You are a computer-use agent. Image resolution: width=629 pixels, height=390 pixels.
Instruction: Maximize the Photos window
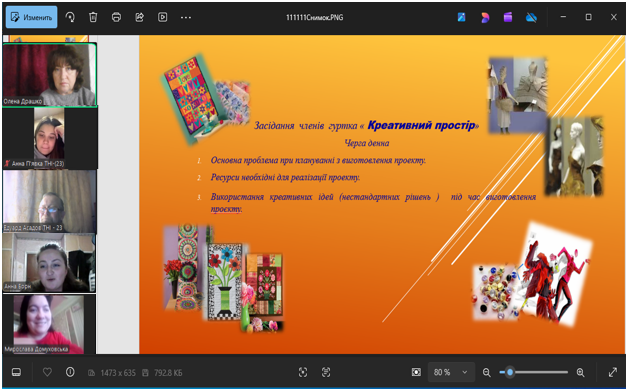pos(588,17)
